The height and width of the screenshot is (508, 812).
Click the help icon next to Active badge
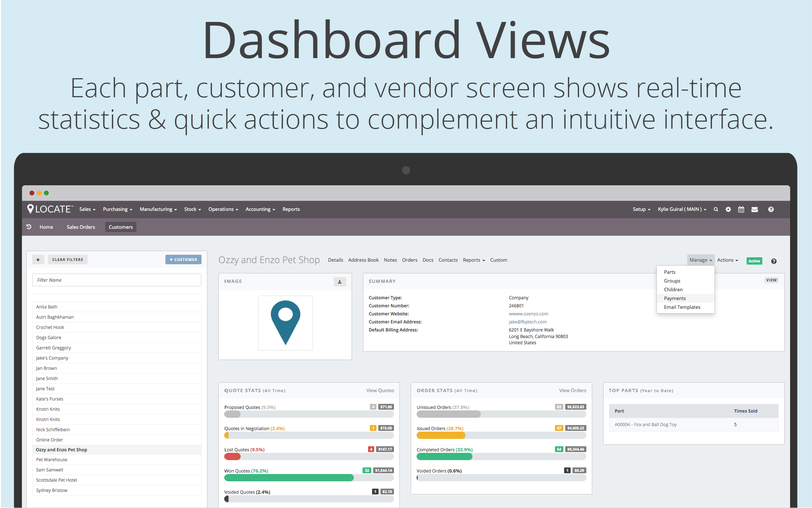click(774, 261)
